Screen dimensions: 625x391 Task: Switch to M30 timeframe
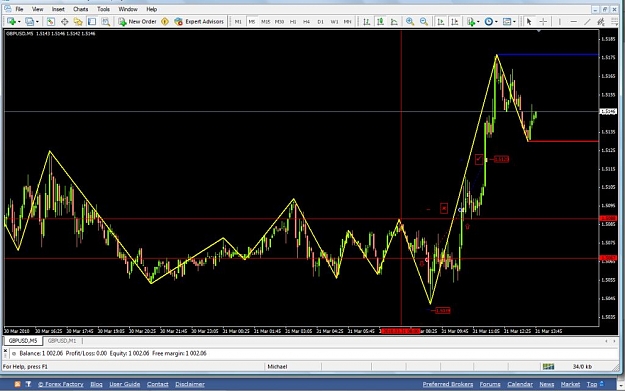(x=279, y=22)
